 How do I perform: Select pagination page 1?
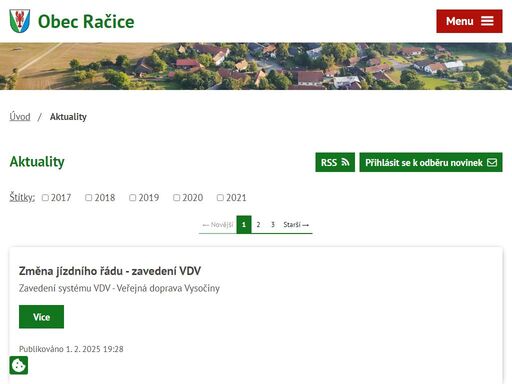pyautogui.click(x=244, y=225)
